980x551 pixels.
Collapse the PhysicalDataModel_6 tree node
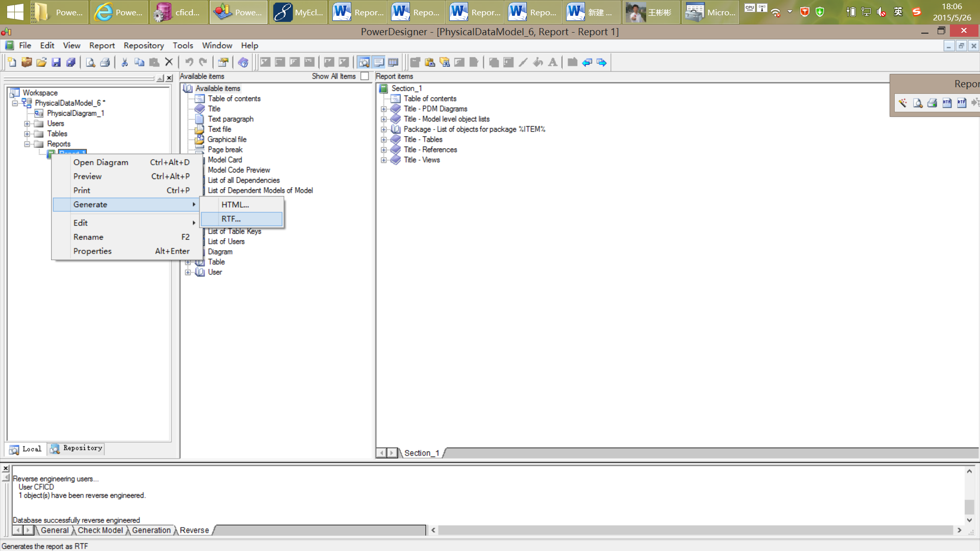tap(15, 103)
